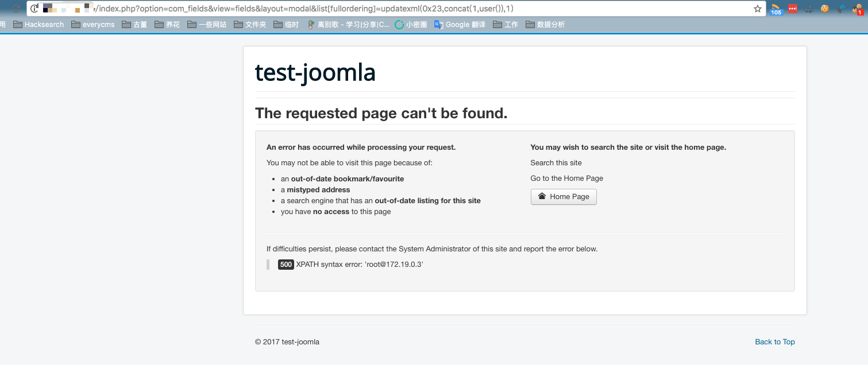Click the test-joomla site title
This screenshot has width=868, height=365.
(x=315, y=73)
